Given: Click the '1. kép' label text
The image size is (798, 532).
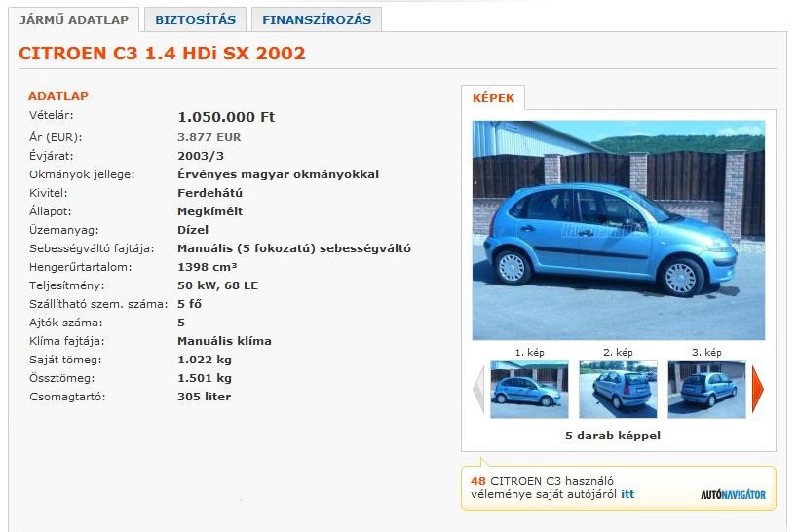Looking at the screenshot, I should pos(529,353).
